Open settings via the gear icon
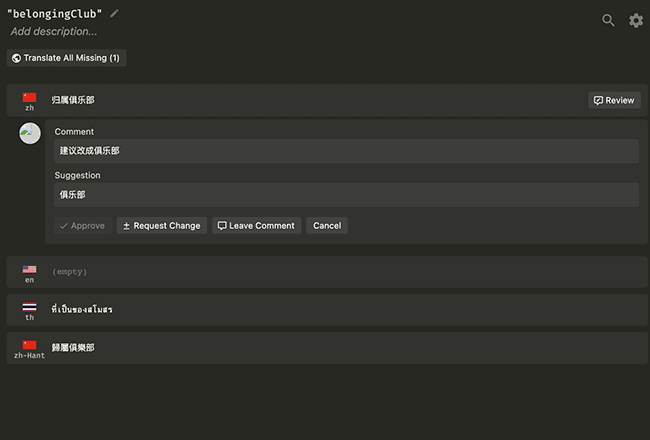This screenshot has height=440, width=650. point(636,20)
